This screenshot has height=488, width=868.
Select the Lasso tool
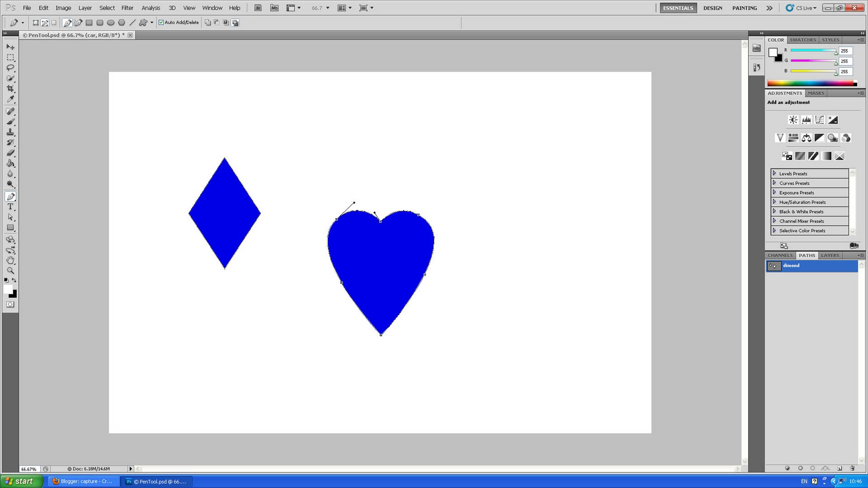tap(10, 67)
